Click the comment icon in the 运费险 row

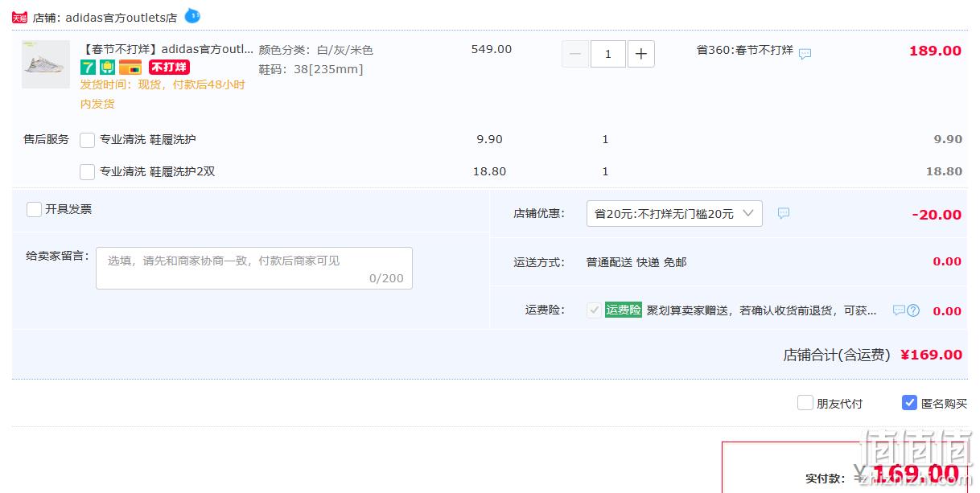click(x=899, y=310)
